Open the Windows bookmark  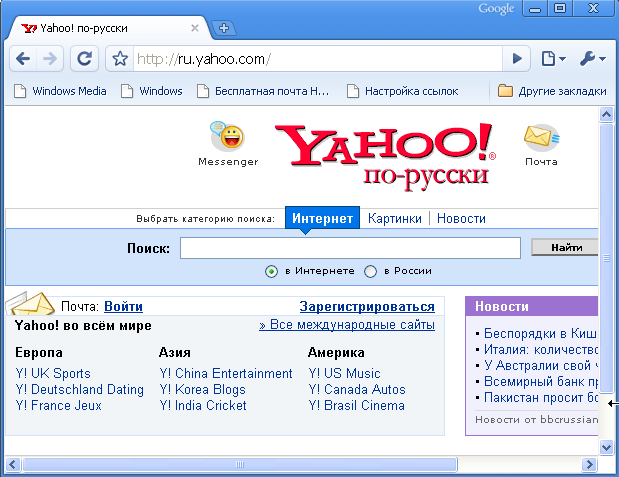(x=151, y=91)
